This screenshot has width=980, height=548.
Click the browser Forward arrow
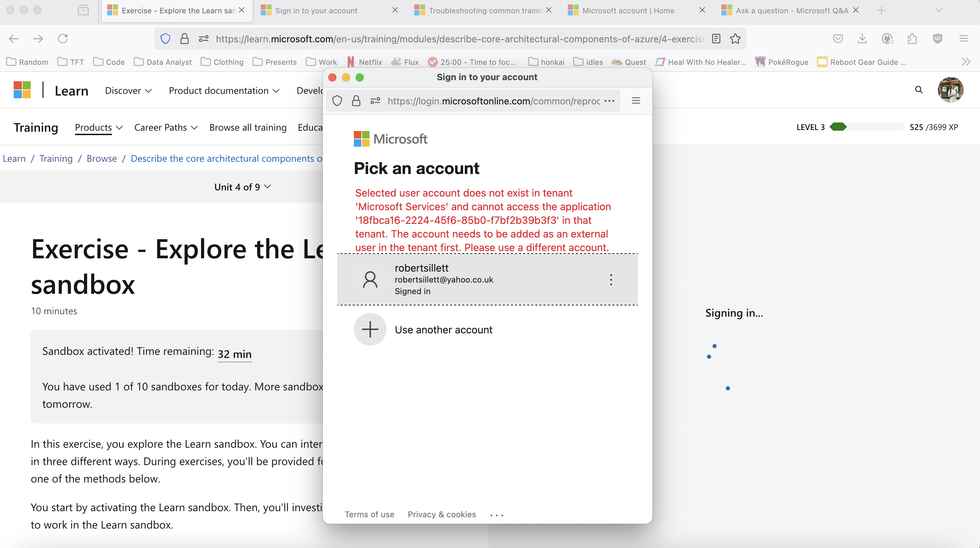pyautogui.click(x=38, y=39)
